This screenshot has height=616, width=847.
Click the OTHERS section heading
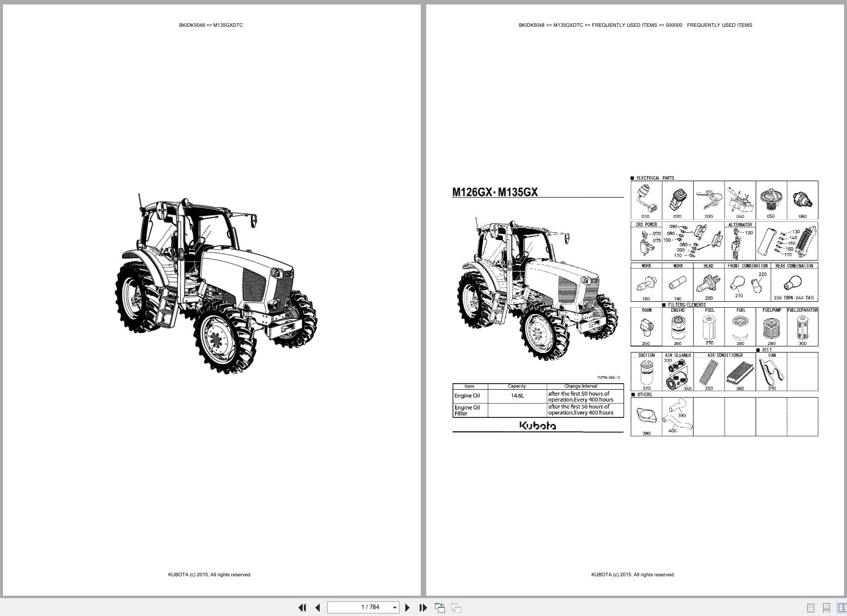tap(645, 395)
